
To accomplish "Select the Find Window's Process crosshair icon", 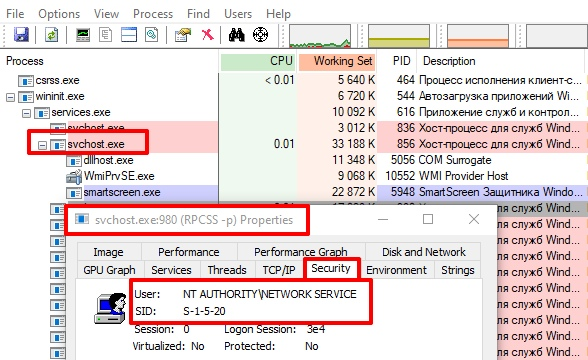I will pos(260,35).
